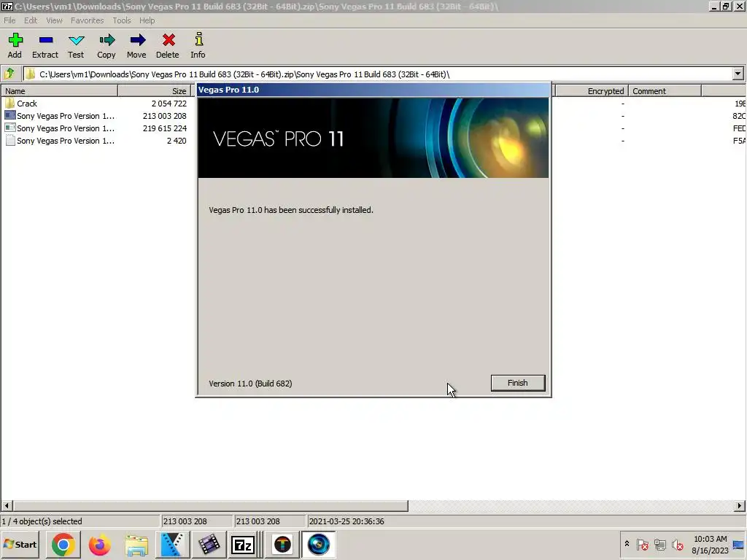Sort by the Size column header

coord(154,91)
